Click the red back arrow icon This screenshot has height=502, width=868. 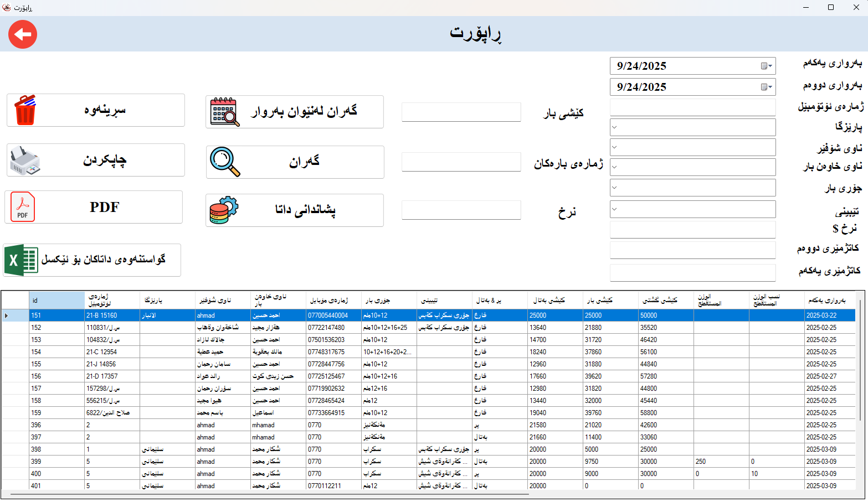pos(23,34)
